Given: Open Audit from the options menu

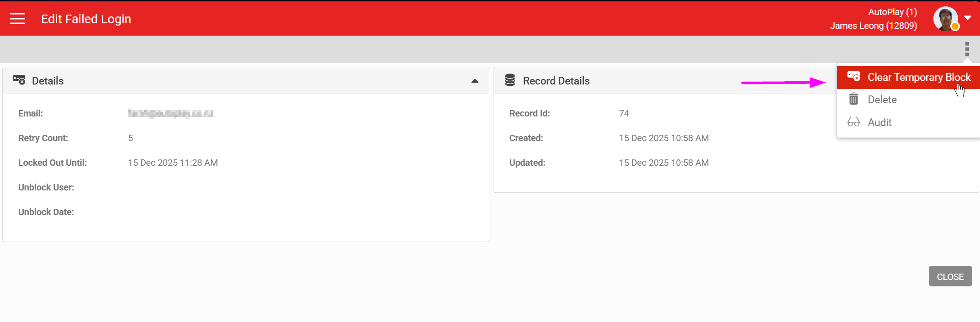Looking at the screenshot, I should (879, 122).
